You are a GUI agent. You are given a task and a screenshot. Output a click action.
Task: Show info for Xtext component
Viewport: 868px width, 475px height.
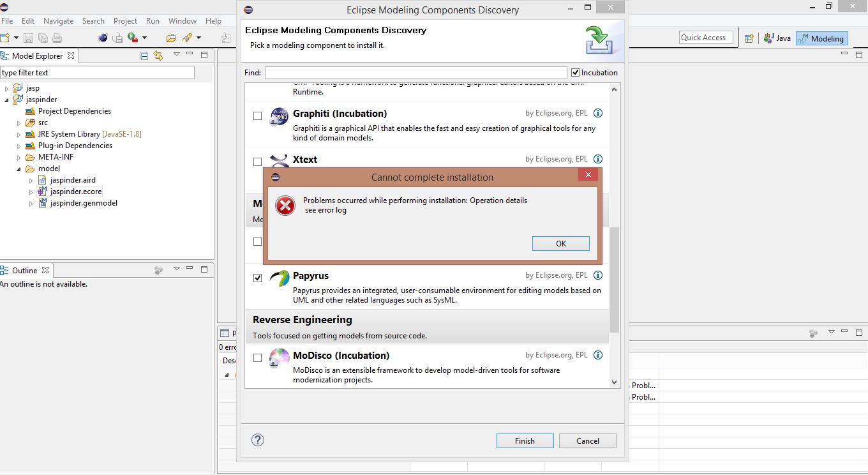(598, 159)
